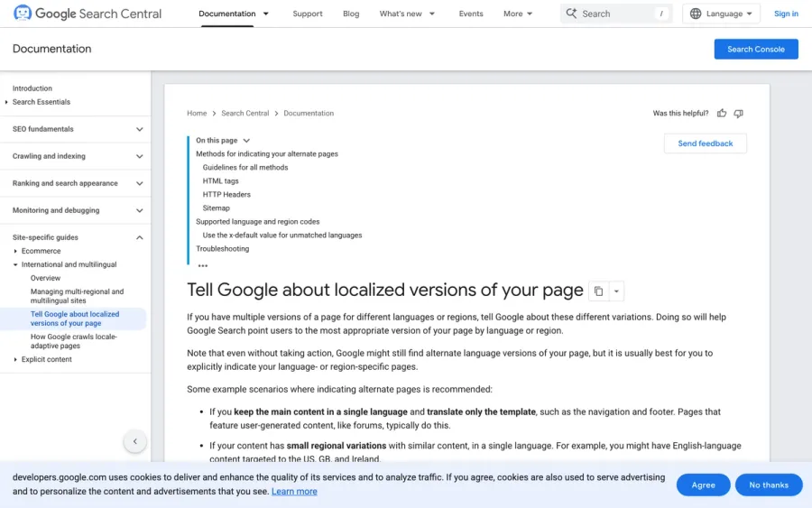Open Support in top navigation
Screen dimensions: 812x508
click(308, 14)
